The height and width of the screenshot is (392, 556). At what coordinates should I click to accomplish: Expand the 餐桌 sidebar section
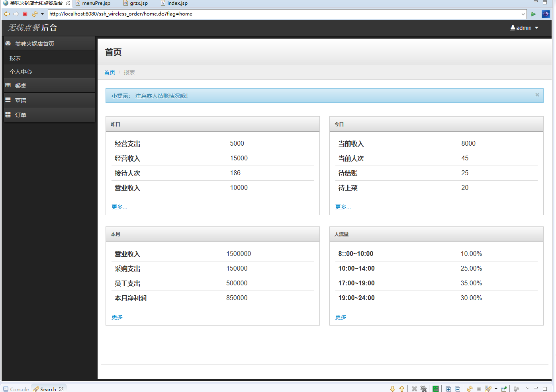[x=21, y=86]
